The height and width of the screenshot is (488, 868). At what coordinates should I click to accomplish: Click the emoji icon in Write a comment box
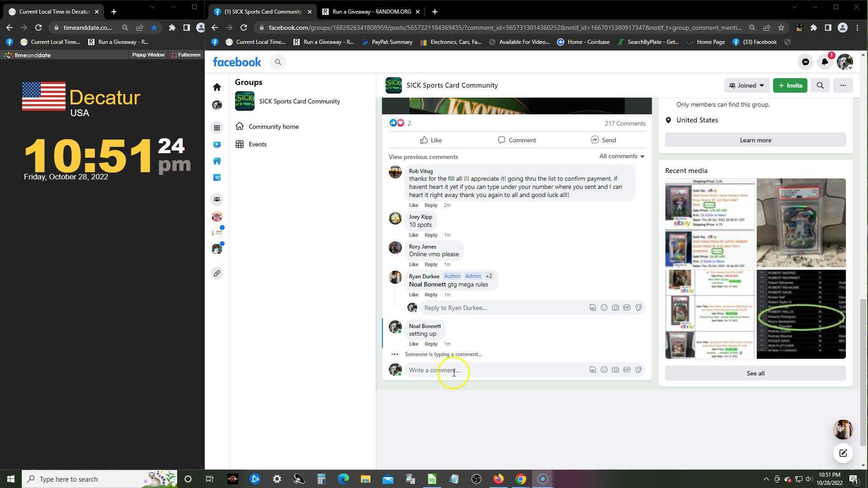pos(604,370)
